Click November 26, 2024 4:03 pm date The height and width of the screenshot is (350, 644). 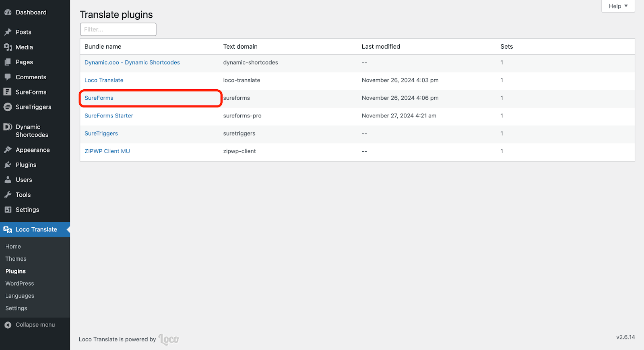pyautogui.click(x=400, y=80)
